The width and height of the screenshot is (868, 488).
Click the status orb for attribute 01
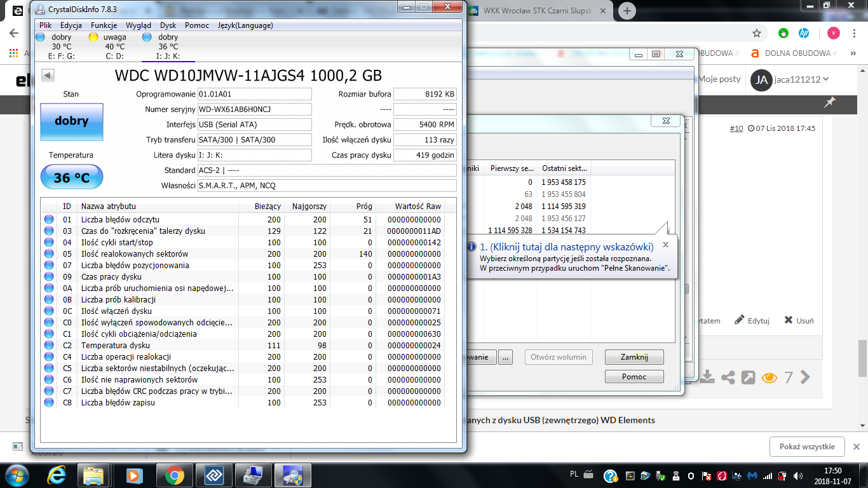[x=49, y=219]
